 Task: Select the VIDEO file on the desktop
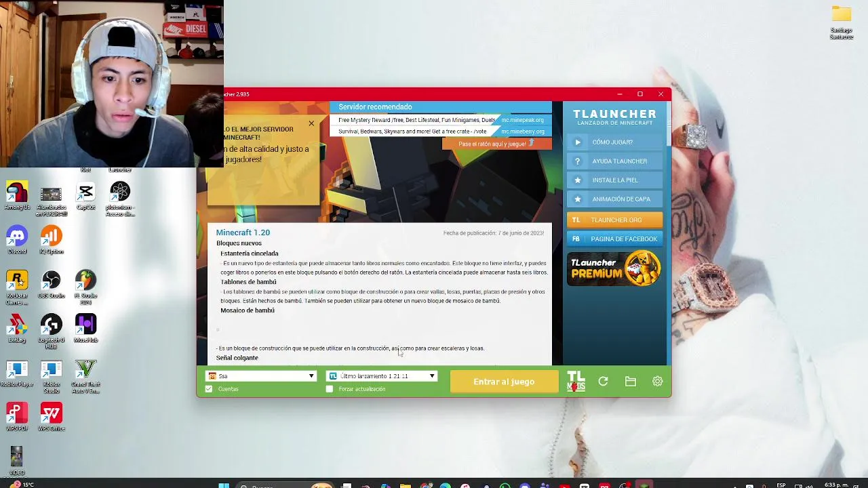pyautogui.click(x=17, y=461)
